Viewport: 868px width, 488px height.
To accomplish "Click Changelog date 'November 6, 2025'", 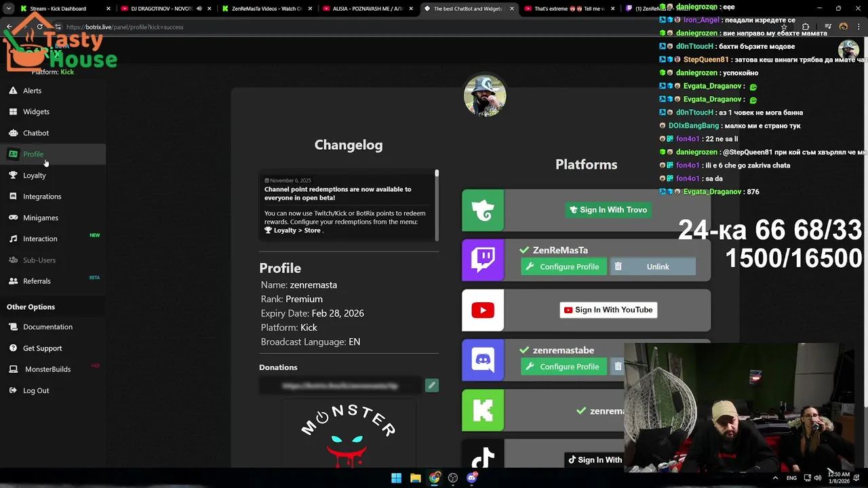I will [290, 181].
